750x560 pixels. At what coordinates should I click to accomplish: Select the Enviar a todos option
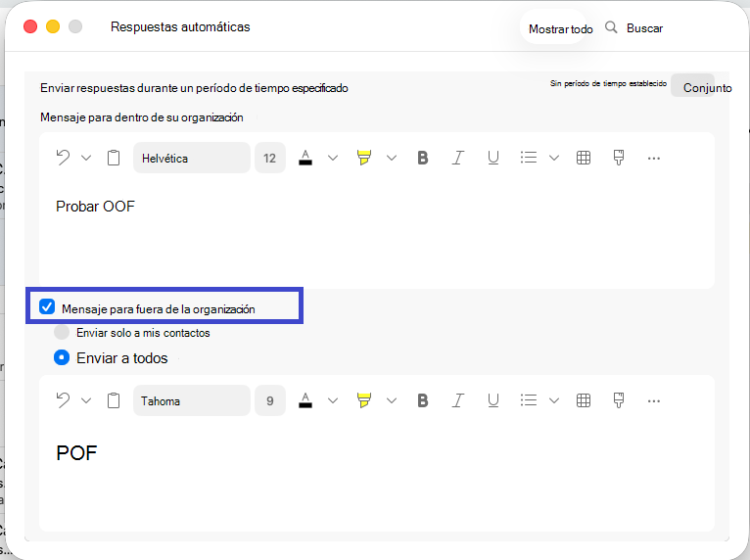[x=62, y=357]
